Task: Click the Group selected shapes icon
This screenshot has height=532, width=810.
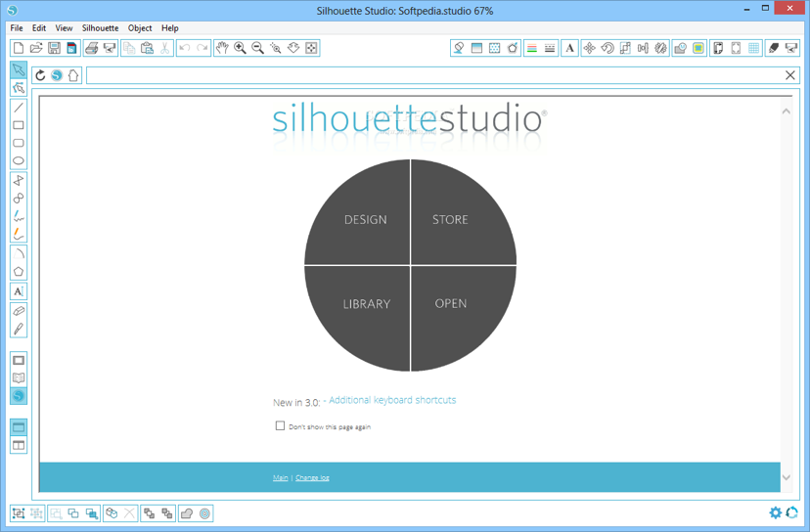Action: tap(19, 513)
